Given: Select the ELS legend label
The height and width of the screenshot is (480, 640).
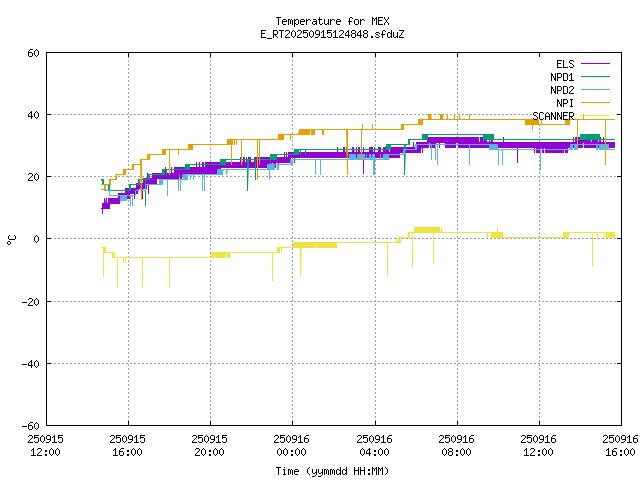Looking at the screenshot, I should coord(565,64).
